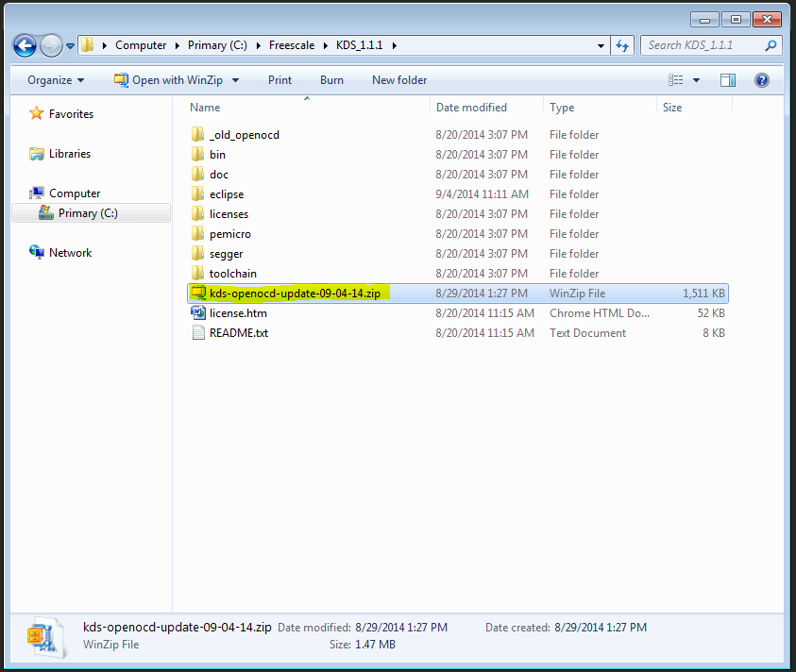The image size is (796, 672).
Task: Go back using the Back arrow button
Action: click(25, 45)
